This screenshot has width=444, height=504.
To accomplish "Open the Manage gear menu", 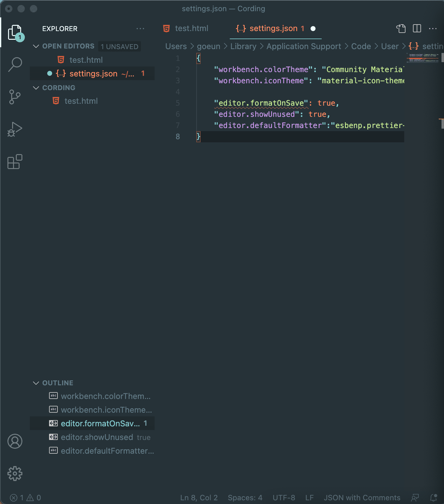I will pyautogui.click(x=15, y=474).
